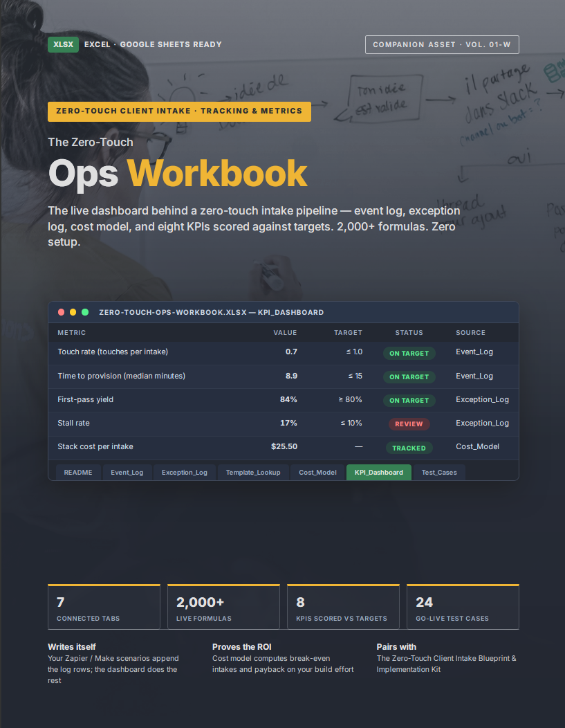
Task: Open the README tab
Action: point(78,472)
